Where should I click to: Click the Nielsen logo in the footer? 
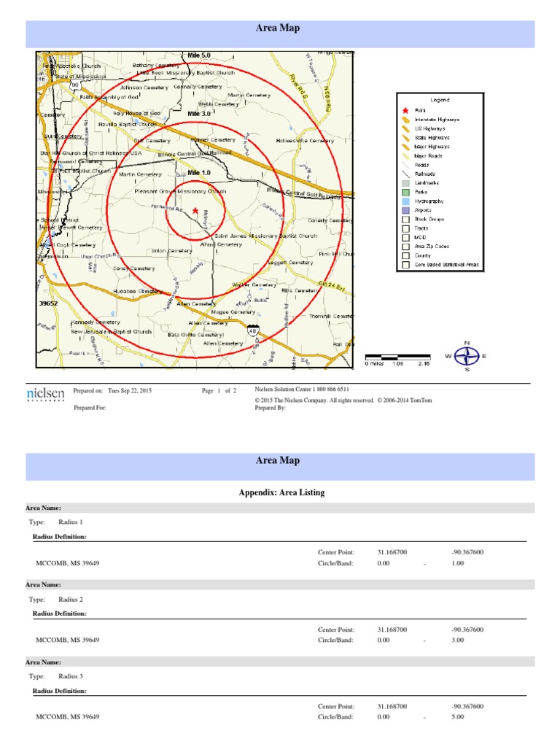click(45, 394)
